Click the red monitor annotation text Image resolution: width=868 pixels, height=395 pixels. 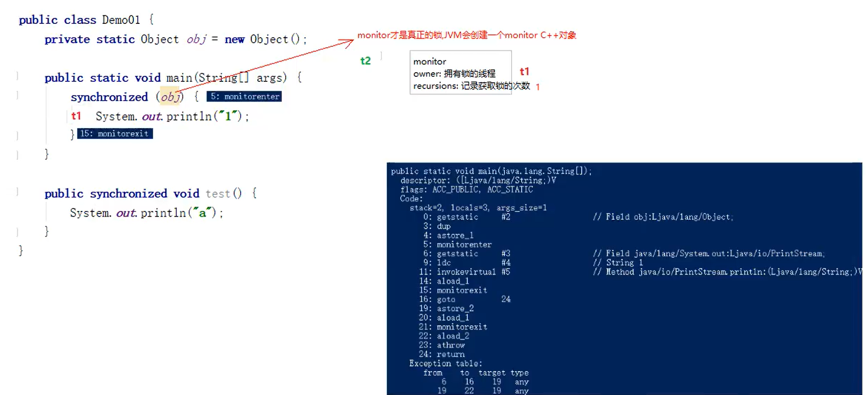click(x=467, y=35)
